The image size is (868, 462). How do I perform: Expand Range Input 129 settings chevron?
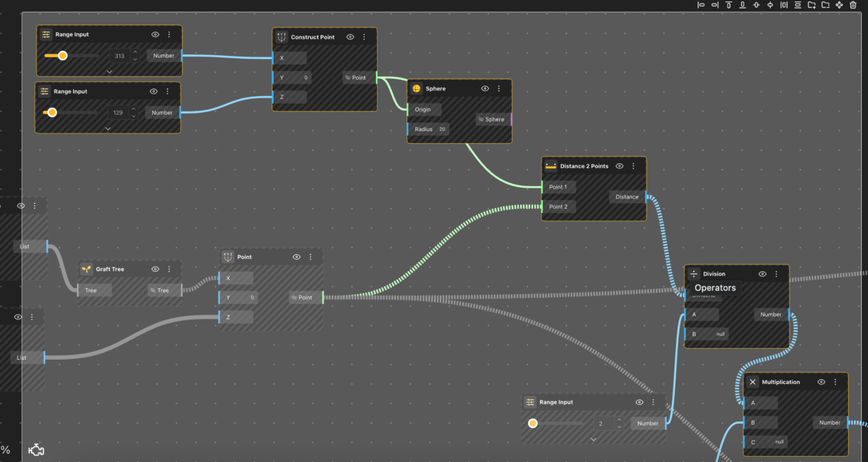[x=108, y=129]
